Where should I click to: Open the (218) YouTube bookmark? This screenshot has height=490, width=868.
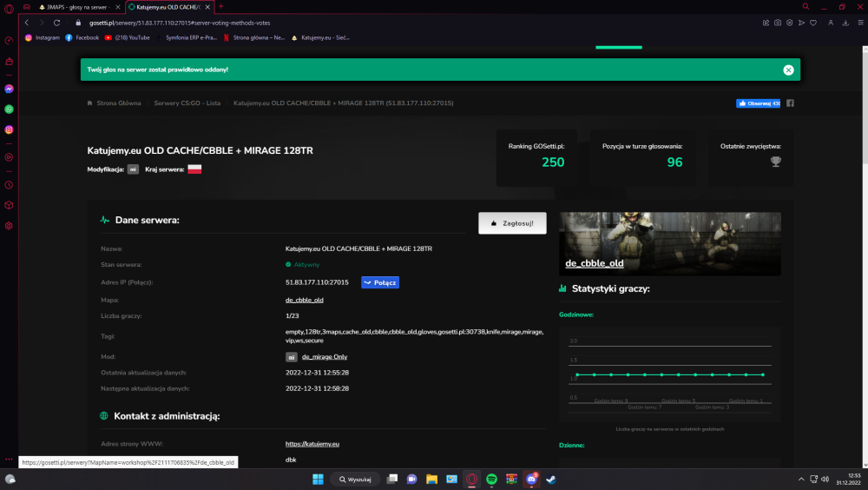[x=128, y=37]
